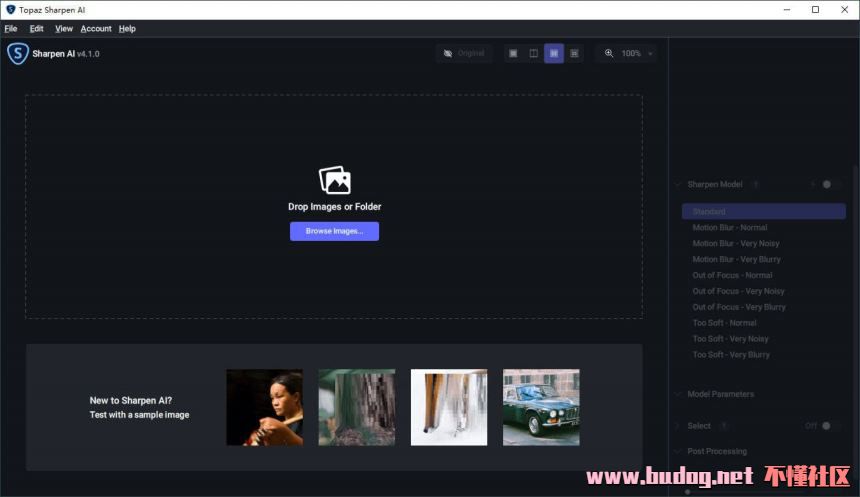Click the Browse Images button
Screen dimensions: 860x497
[x=334, y=231]
